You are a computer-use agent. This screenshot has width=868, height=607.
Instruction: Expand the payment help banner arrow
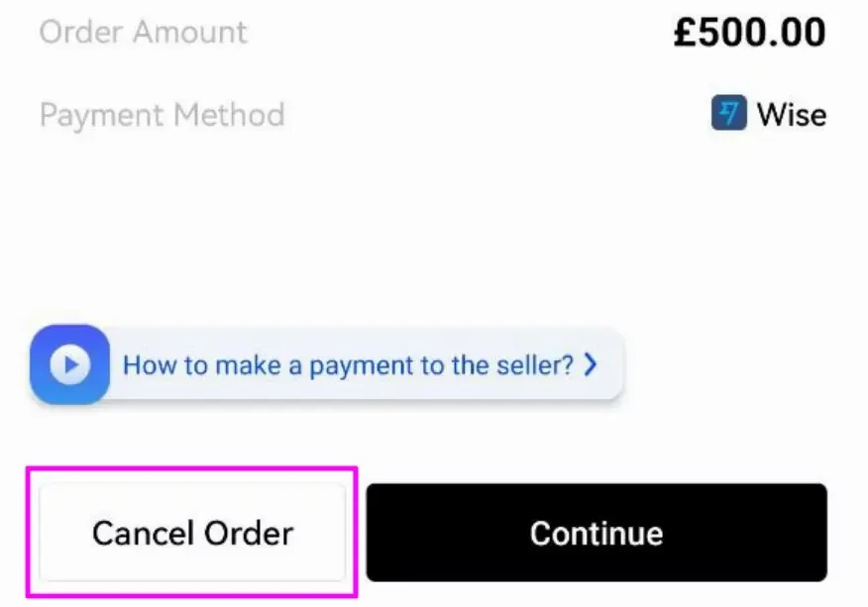[591, 364]
